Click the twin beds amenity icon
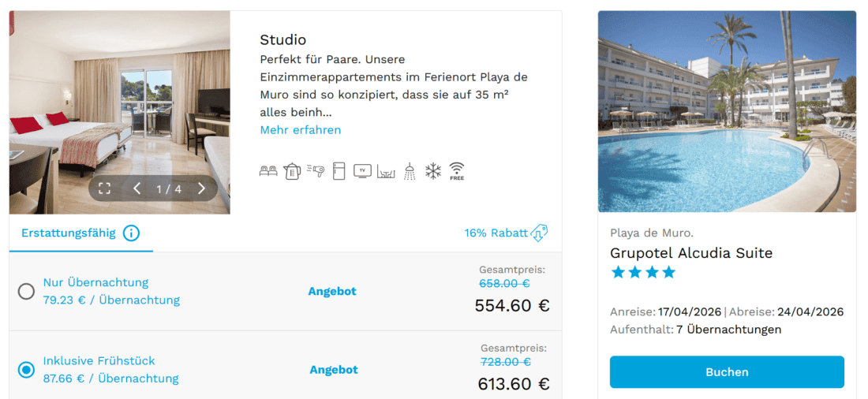 click(x=268, y=171)
